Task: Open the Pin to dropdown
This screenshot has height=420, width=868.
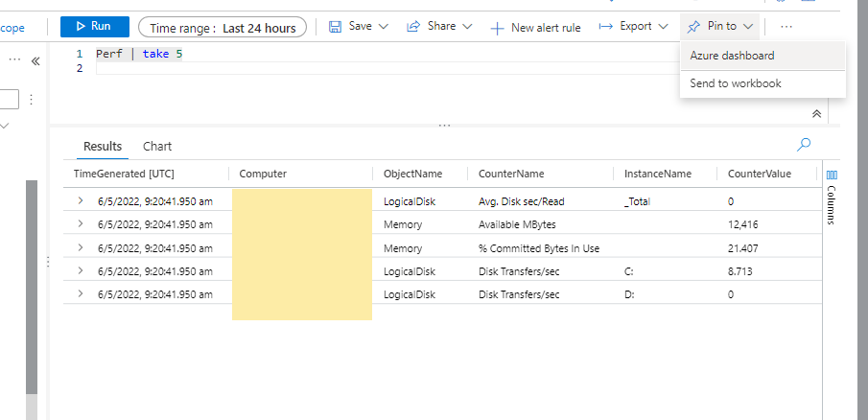Action: (720, 27)
